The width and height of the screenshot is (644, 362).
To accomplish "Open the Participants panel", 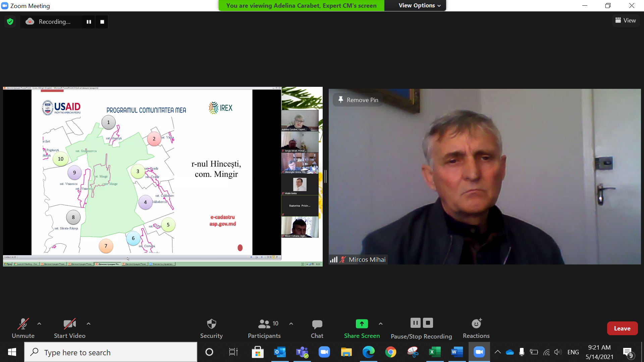I will pos(264,328).
